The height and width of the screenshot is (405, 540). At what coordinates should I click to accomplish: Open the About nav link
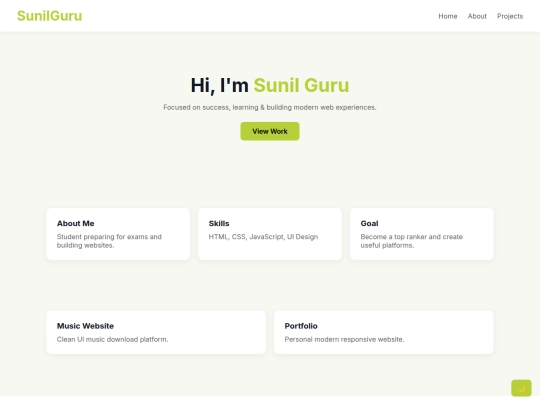477,16
